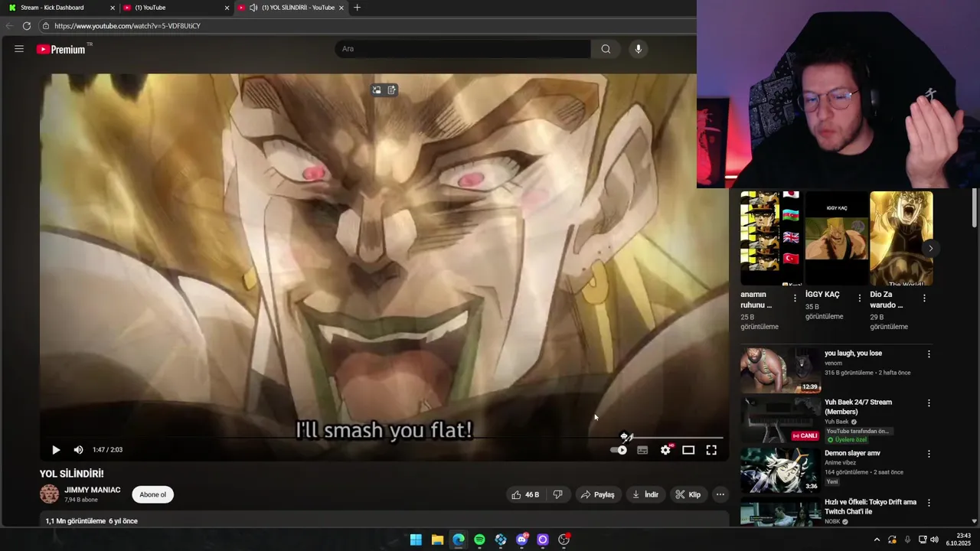Viewport: 980px width, 551px height.
Task: Open the YouTube guide hamburger menu
Action: pyautogui.click(x=18, y=49)
